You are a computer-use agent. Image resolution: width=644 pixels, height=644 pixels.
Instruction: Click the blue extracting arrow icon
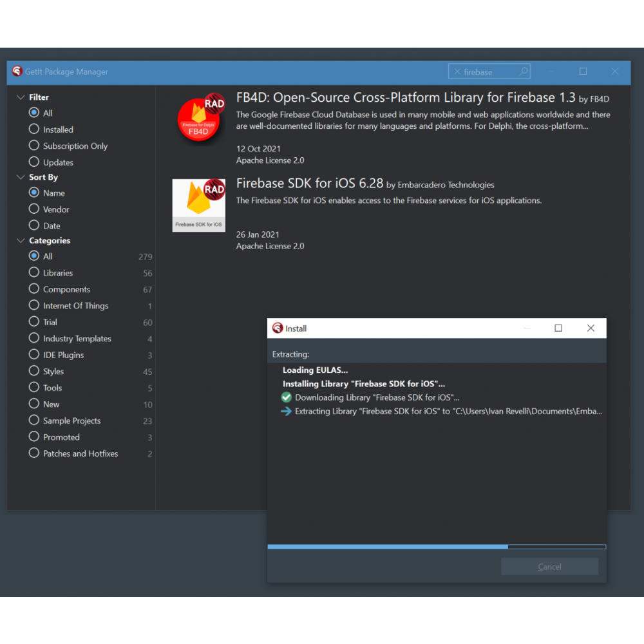coord(287,411)
